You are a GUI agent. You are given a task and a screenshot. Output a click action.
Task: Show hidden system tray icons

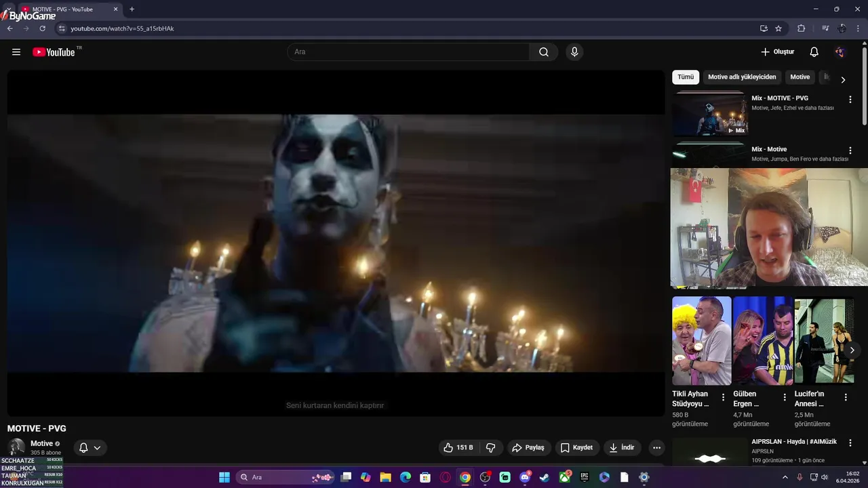[785, 477]
